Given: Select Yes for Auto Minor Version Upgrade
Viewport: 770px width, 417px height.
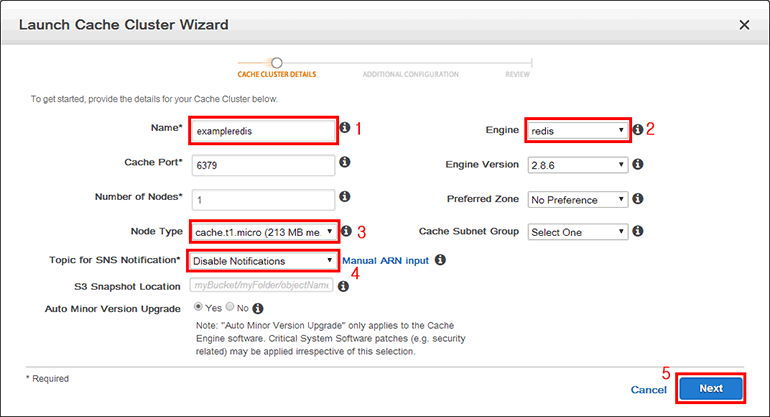Looking at the screenshot, I should [197, 308].
